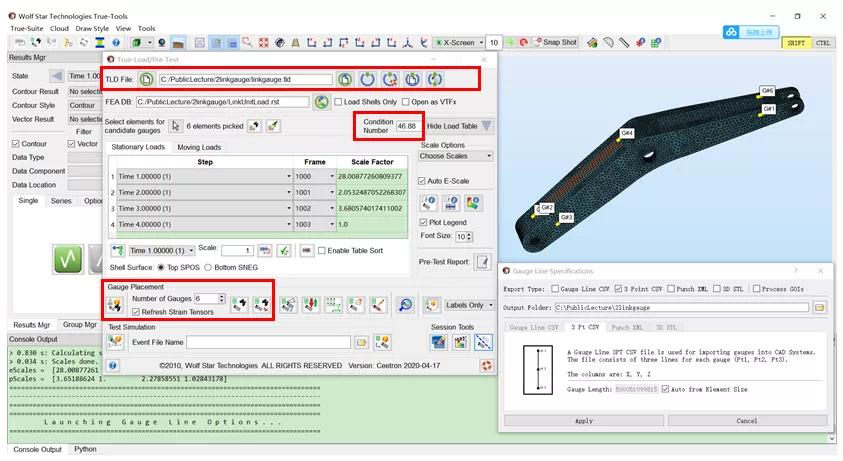This screenshot has height=461, width=843.
Task: Adjust Number of Gauges spinner
Action: pyautogui.click(x=222, y=299)
